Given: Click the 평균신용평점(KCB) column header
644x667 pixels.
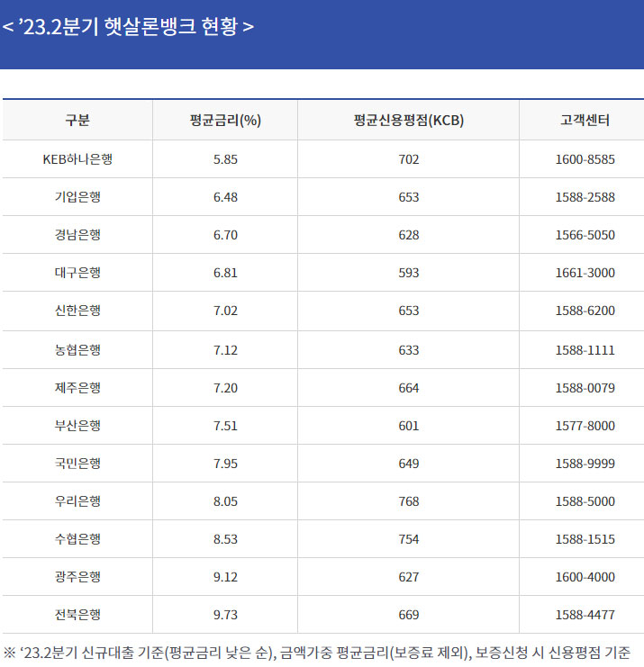Looking at the screenshot, I should click(x=409, y=120).
